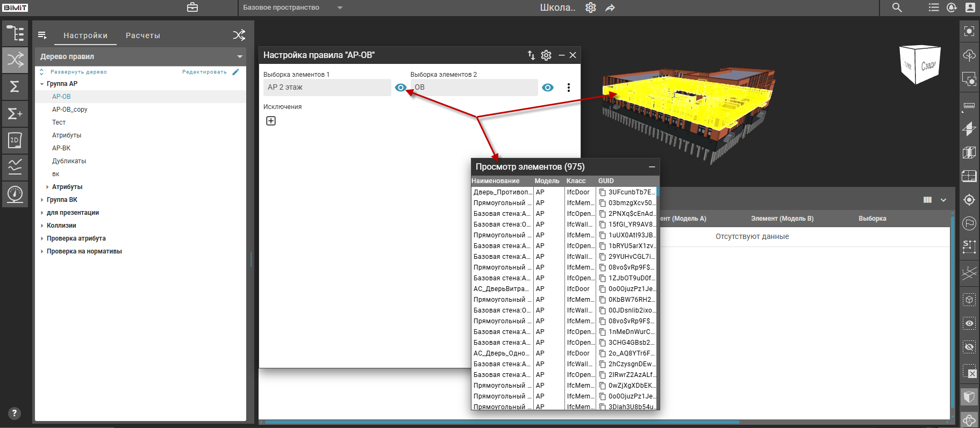Toggle eye for Выборка элементов 2
Image resolution: width=980 pixels, height=428 pixels.
coord(548,88)
